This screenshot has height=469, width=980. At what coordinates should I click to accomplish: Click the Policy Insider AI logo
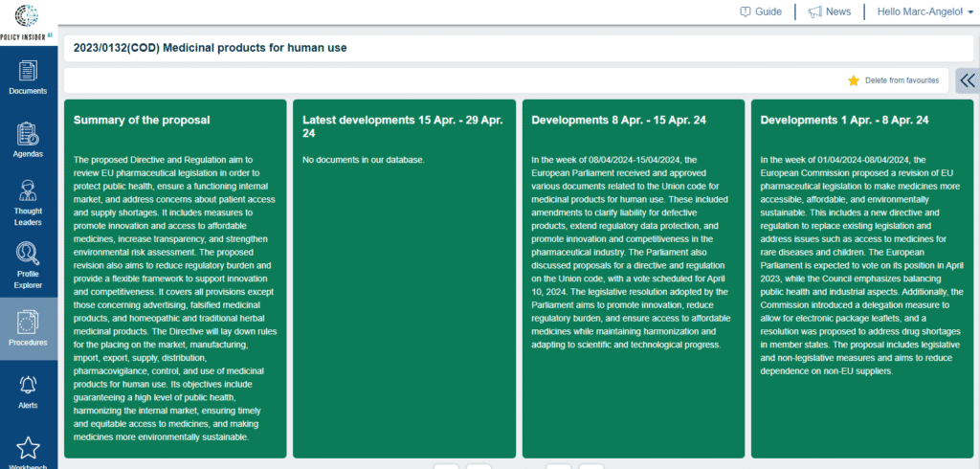click(x=26, y=23)
